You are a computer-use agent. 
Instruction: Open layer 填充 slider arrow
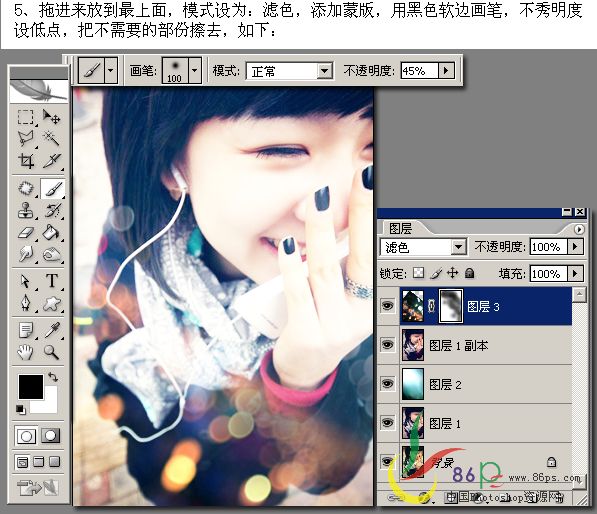click(575, 273)
